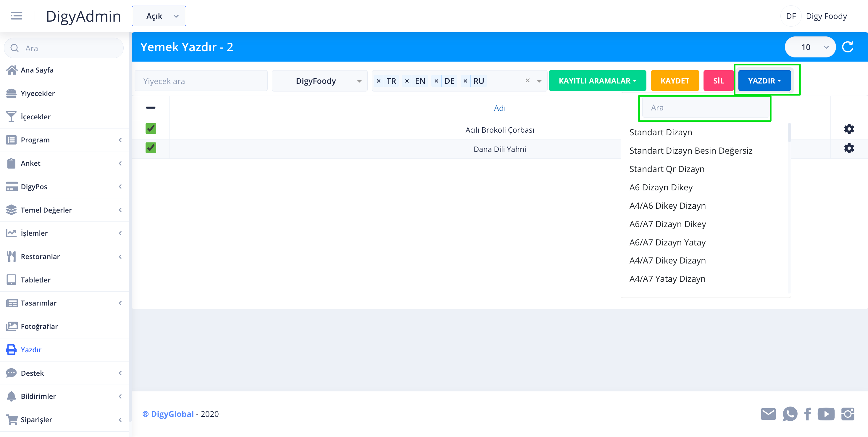Image resolution: width=868 pixels, height=437 pixels.
Task: Click the hamburger menu icon
Action: [x=17, y=16]
